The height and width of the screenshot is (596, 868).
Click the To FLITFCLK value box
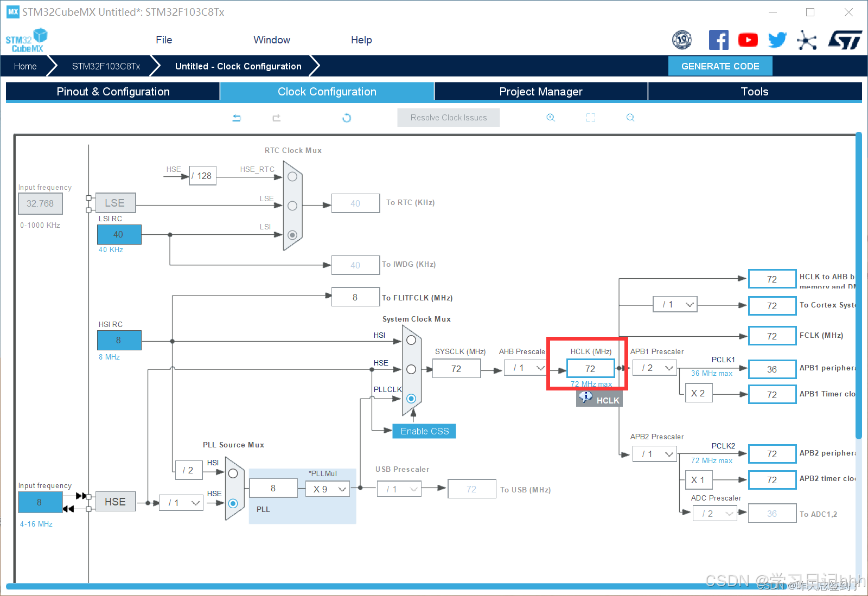pyautogui.click(x=355, y=297)
